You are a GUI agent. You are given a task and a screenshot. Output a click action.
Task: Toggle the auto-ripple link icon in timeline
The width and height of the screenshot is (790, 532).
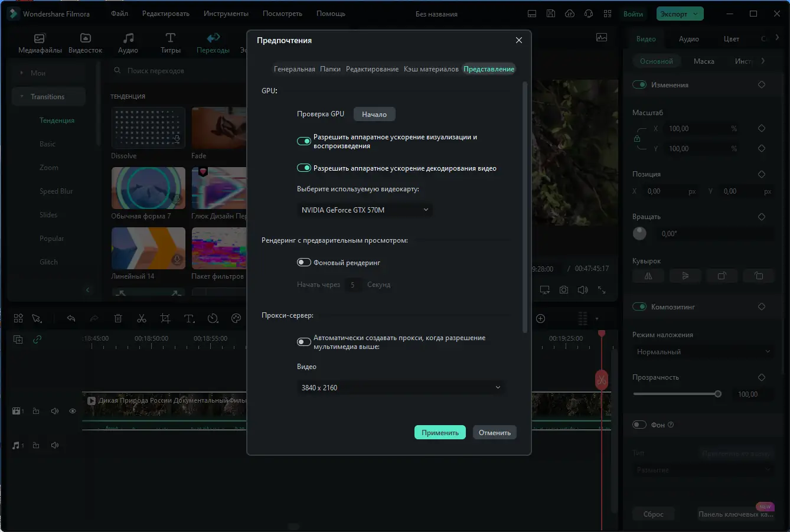pyautogui.click(x=37, y=340)
